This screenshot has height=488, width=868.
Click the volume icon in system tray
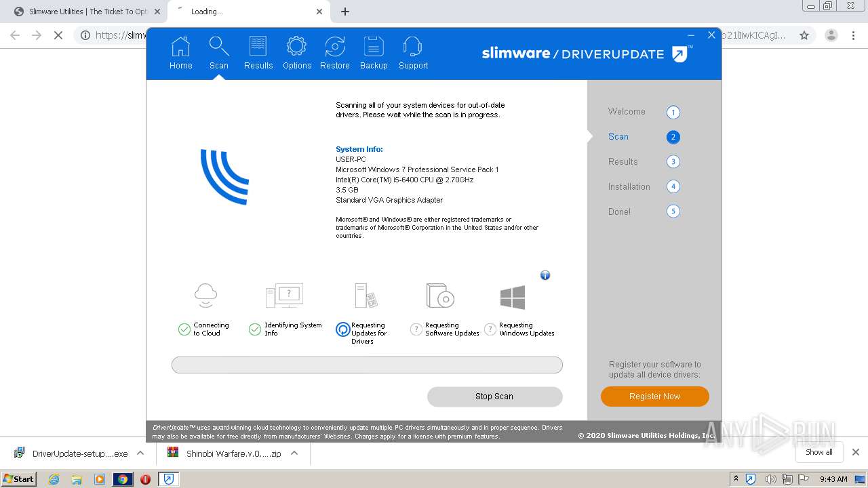[770, 479]
